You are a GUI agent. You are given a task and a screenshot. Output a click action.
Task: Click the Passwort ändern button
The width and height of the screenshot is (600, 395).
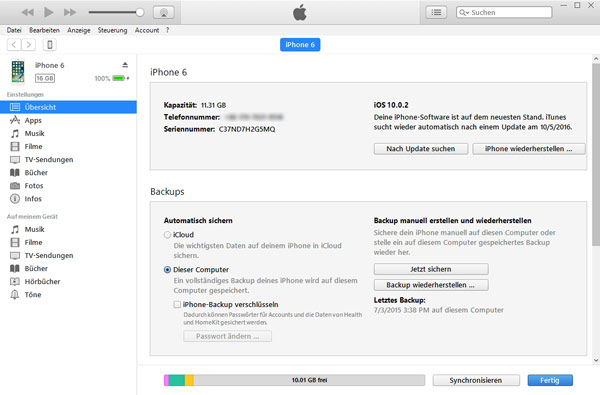click(227, 336)
